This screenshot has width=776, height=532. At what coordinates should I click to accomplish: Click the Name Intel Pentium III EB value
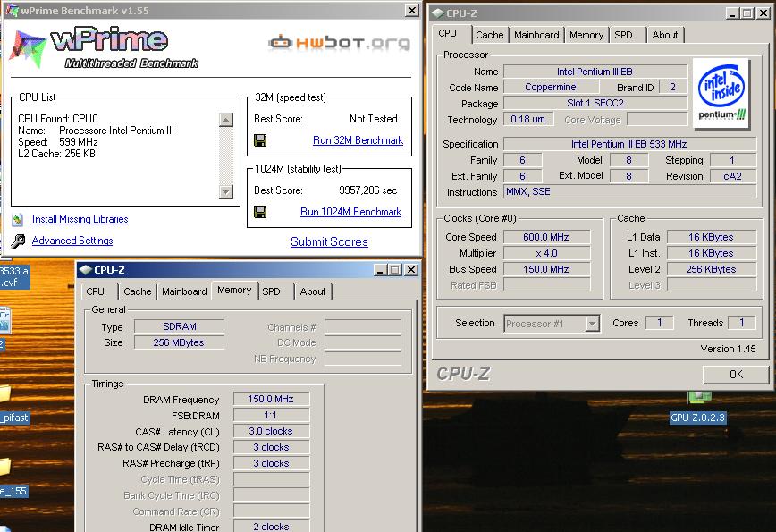pos(595,72)
